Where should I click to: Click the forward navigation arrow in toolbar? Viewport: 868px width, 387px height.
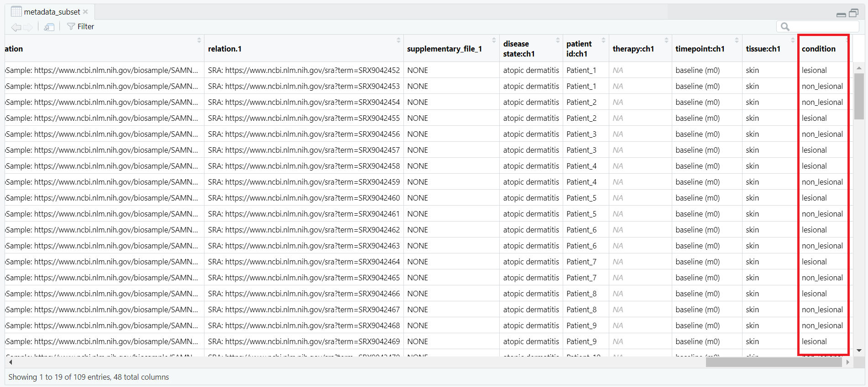point(28,27)
